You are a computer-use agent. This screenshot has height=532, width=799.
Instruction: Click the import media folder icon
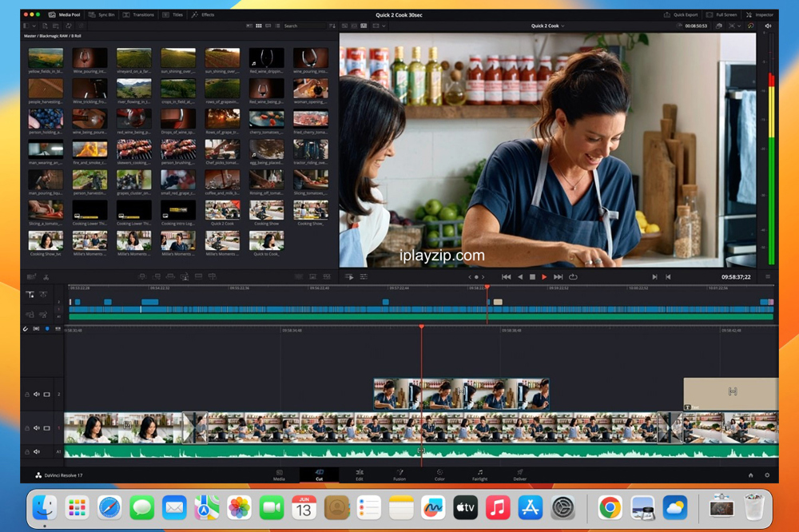[56, 26]
